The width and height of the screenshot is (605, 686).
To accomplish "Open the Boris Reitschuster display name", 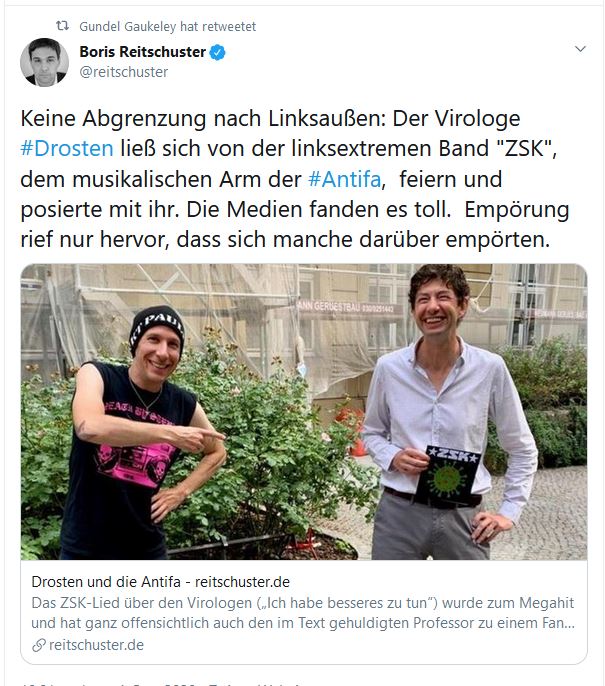I will (142, 52).
